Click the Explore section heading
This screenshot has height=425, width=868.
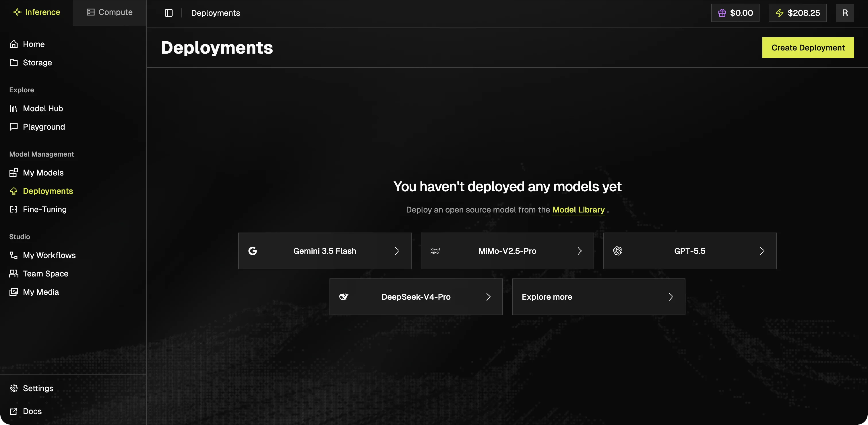click(x=22, y=90)
